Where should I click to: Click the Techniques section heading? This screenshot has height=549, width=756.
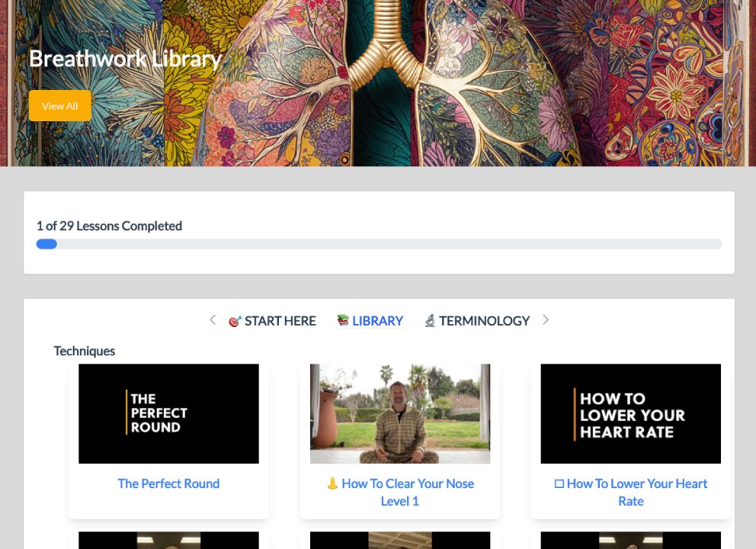[85, 351]
